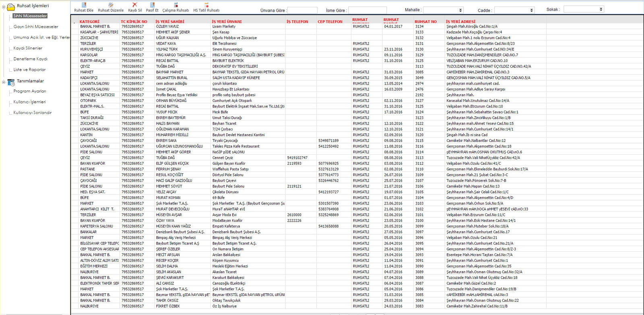
Task: Open Gayrı Sıhhi Müesseseler tree item
Action: (36, 27)
